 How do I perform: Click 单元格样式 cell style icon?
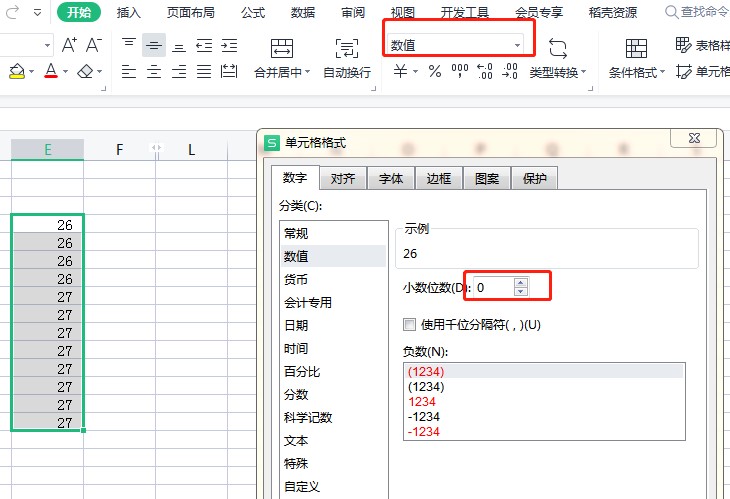pos(683,71)
